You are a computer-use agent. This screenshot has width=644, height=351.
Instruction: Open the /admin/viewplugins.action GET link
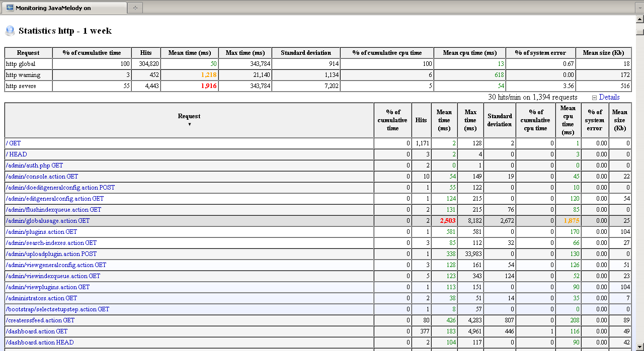point(48,287)
